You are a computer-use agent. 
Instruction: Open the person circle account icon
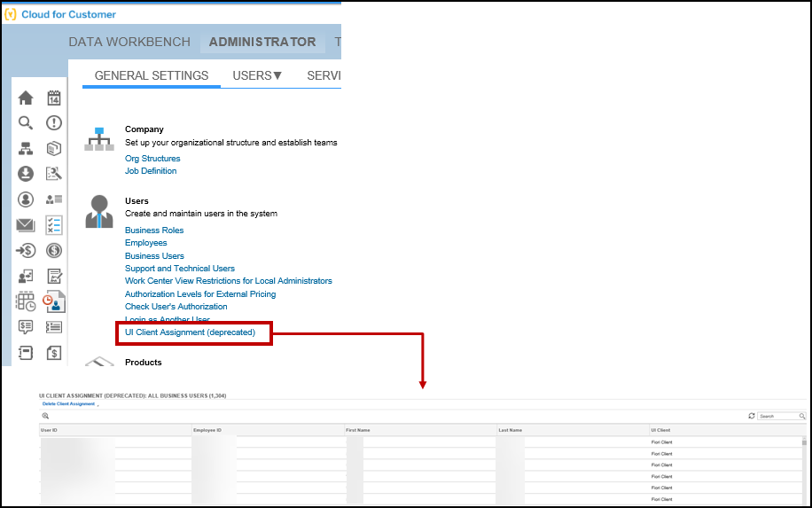[x=26, y=199]
